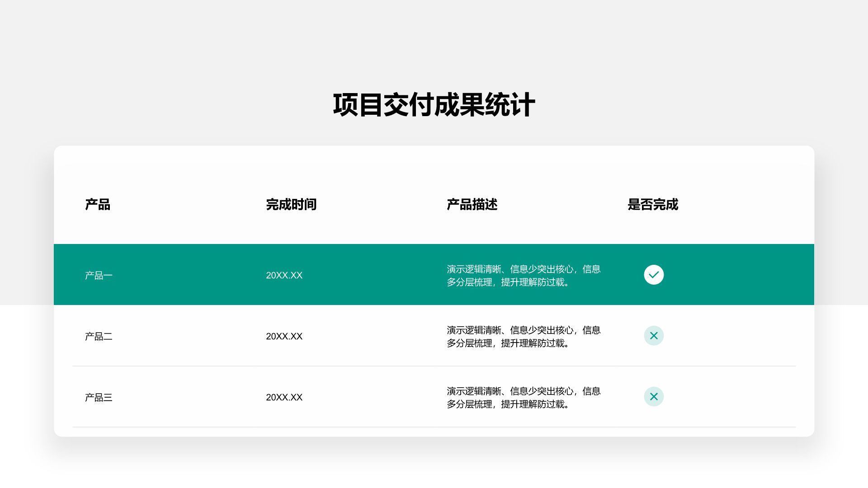Select the status icon in the 是否完成 column for 产品三

tap(653, 397)
